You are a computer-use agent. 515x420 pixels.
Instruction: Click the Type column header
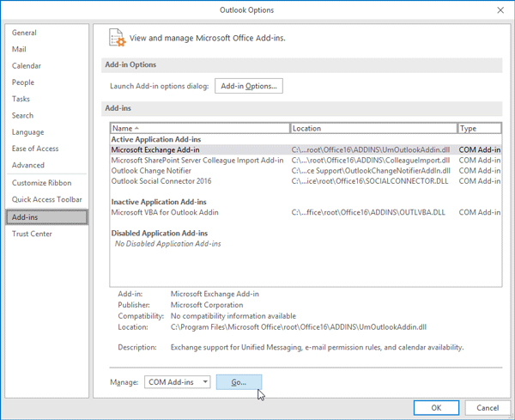coord(479,128)
